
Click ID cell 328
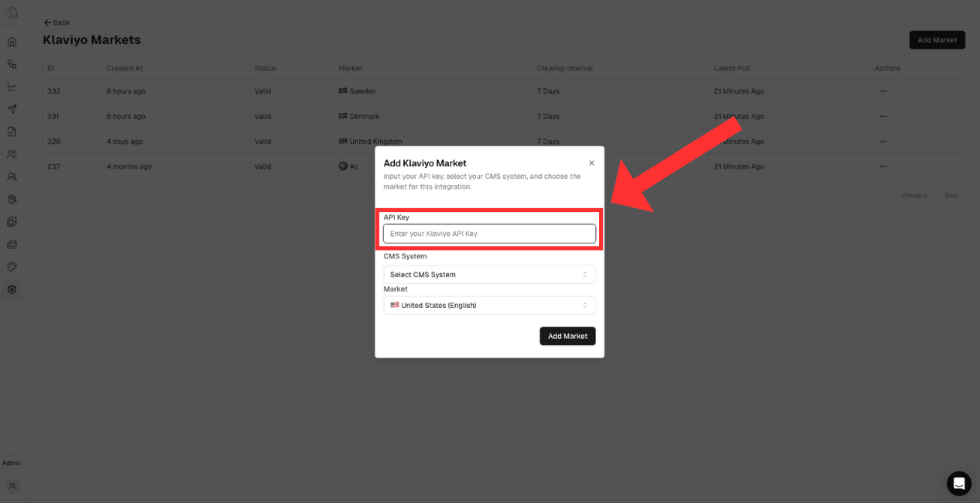click(x=53, y=142)
